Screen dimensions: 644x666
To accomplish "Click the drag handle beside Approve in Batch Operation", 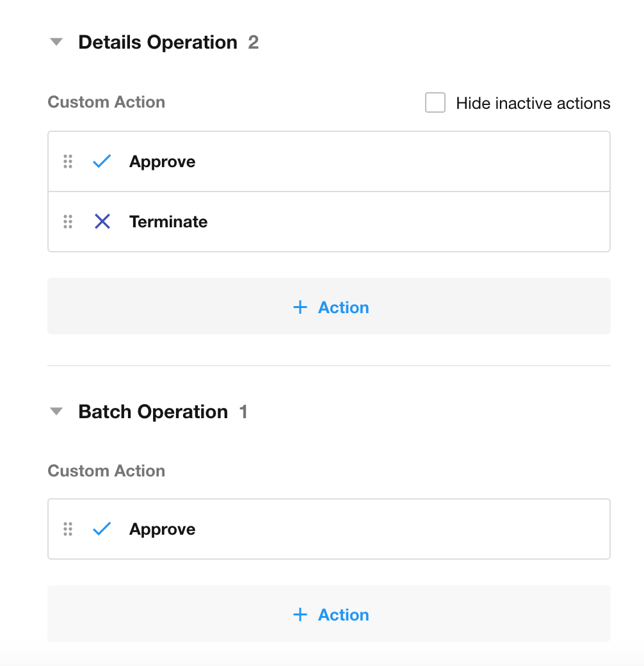I will click(68, 529).
